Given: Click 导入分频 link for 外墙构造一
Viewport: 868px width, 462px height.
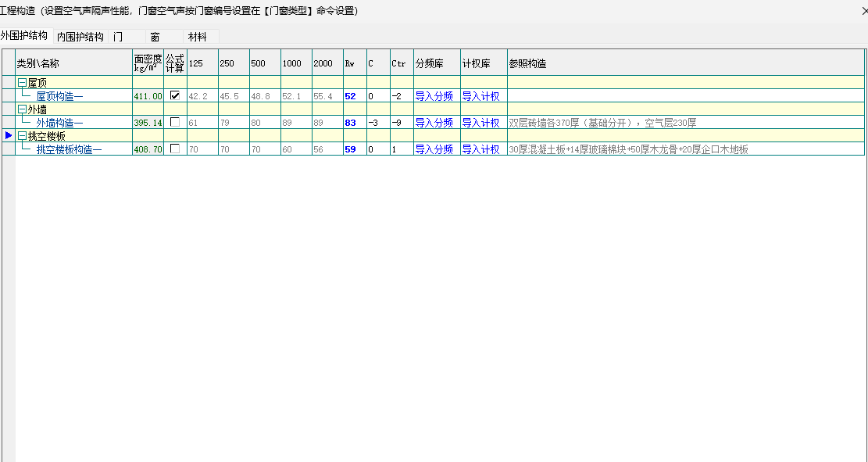Looking at the screenshot, I should coord(434,123).
